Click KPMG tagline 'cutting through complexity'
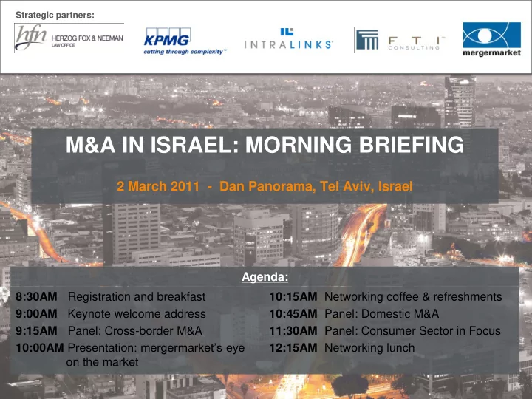The width and height of the screenshot is (532, 399). [184, 52]
